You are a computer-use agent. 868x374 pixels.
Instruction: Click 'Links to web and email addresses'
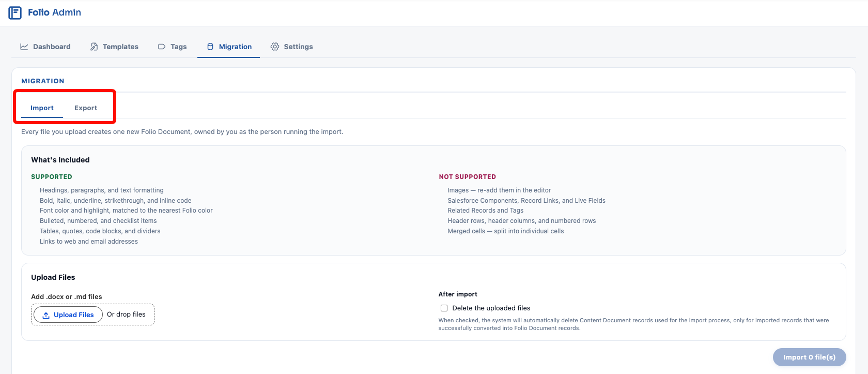89,242
